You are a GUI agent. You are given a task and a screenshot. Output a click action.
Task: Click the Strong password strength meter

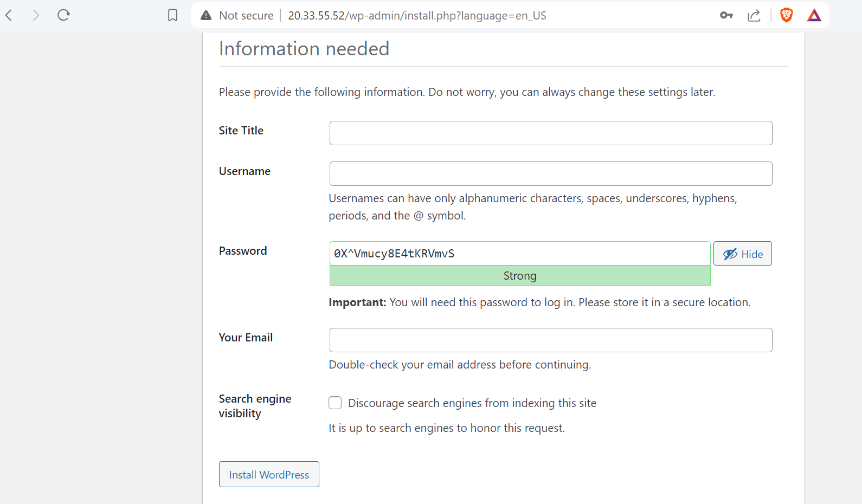pyautogui.click(x=519, y=276)
